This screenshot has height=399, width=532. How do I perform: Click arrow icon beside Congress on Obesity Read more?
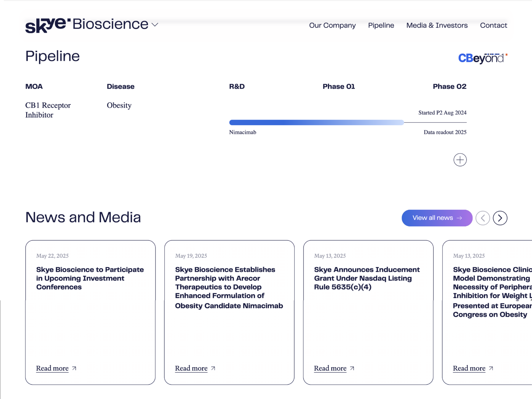coord(491,368)
